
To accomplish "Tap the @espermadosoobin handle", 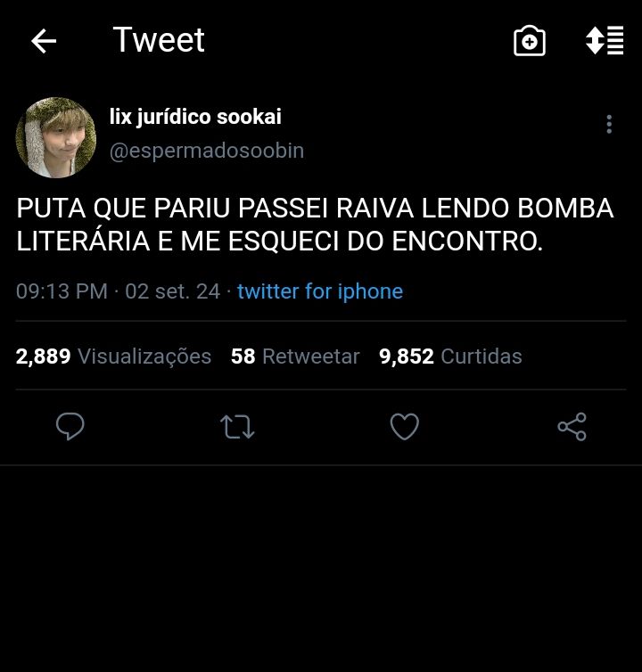I will pyautogui.click(x=206, y=151).
